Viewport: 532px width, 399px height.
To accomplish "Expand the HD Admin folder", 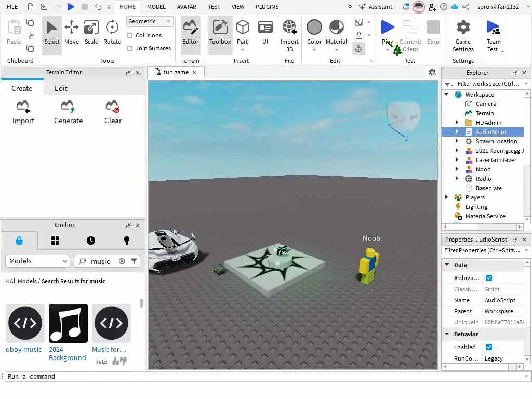I will [457, 123].
